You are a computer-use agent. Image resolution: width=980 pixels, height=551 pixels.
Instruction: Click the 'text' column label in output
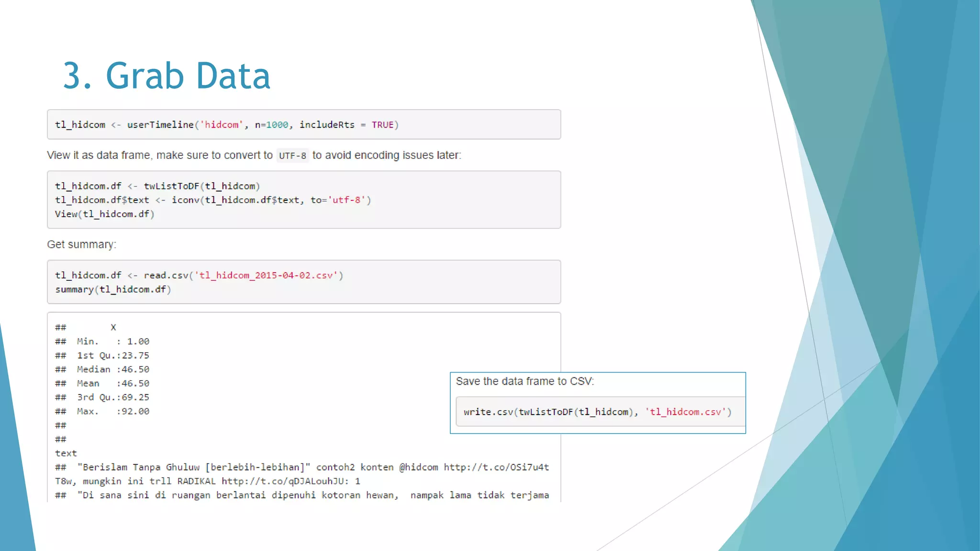coord(66,453)
